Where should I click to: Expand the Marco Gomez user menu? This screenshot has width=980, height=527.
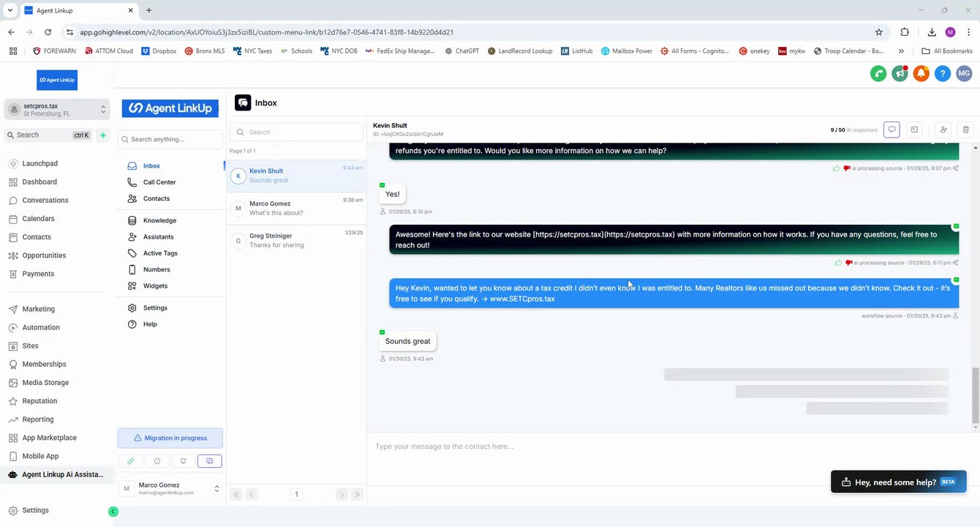pyautogui.click(x=170, y=488)
